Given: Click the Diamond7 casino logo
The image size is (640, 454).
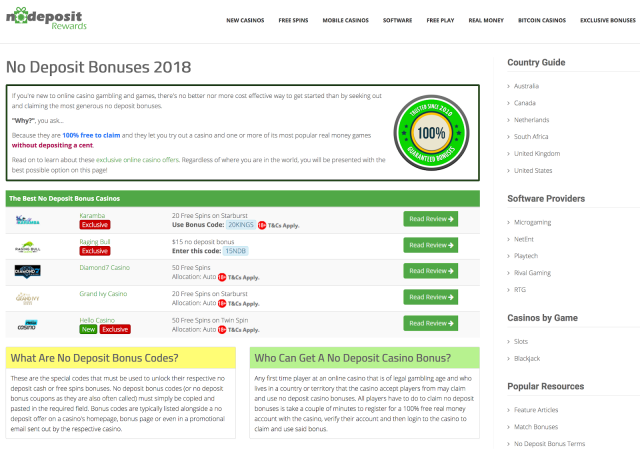Looking at the screenshot, I should point(27,271).
